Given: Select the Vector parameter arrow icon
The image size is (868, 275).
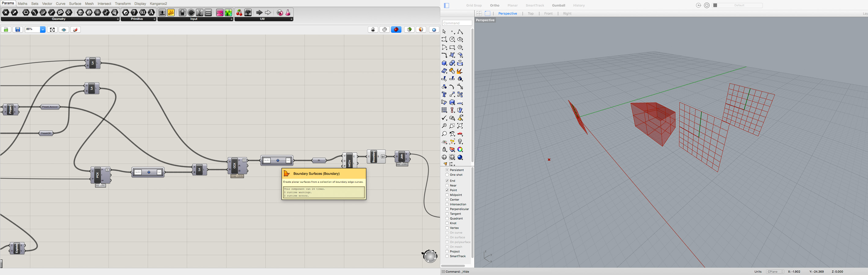Looking at the screenshot, I should tap(14, 13).
